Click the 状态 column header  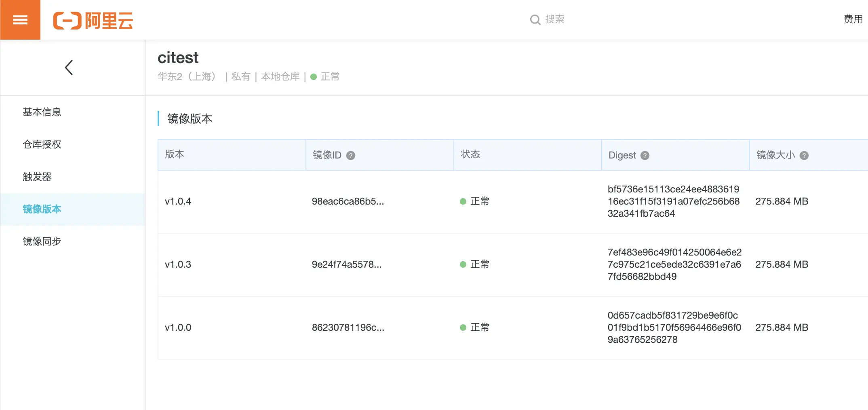[x=470, y=154]
